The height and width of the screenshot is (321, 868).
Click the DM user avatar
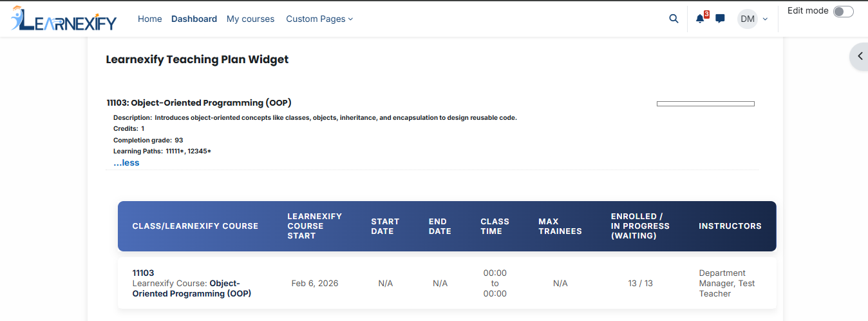[748, 19]
